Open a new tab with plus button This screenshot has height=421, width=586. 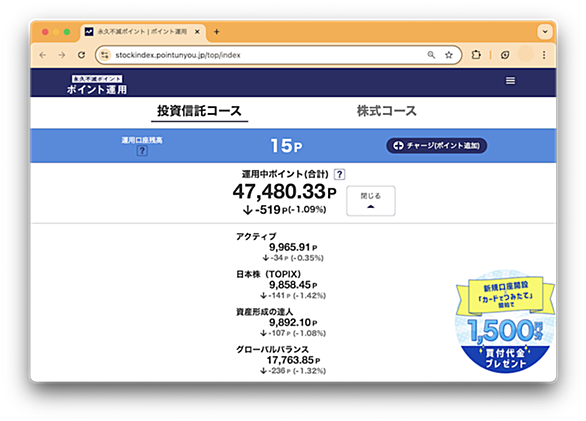click(216, 32)
